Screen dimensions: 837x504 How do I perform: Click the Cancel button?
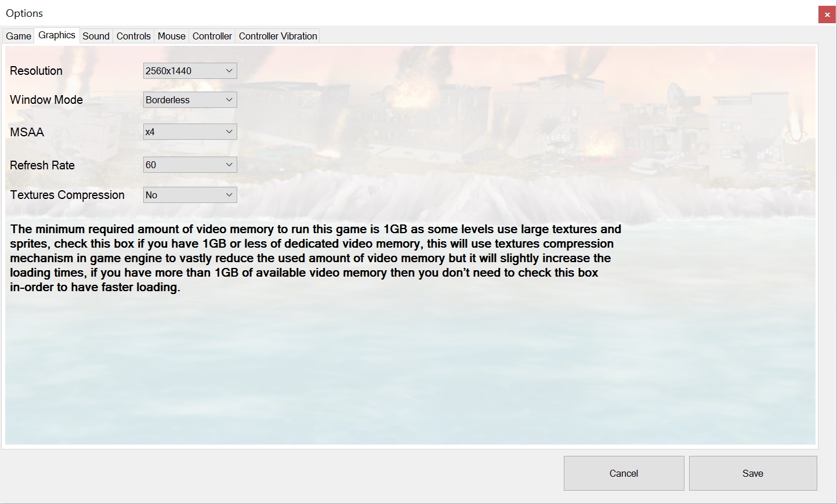(624, 473)
